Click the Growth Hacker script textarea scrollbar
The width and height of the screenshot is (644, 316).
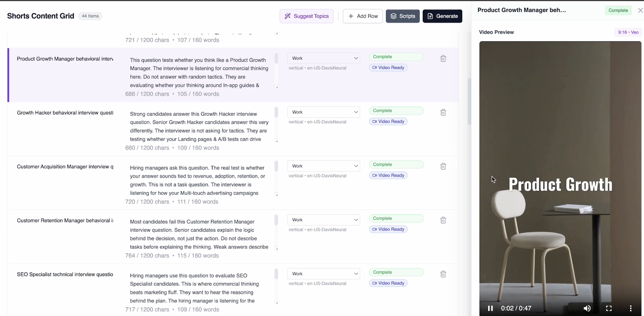pos(276,112)
